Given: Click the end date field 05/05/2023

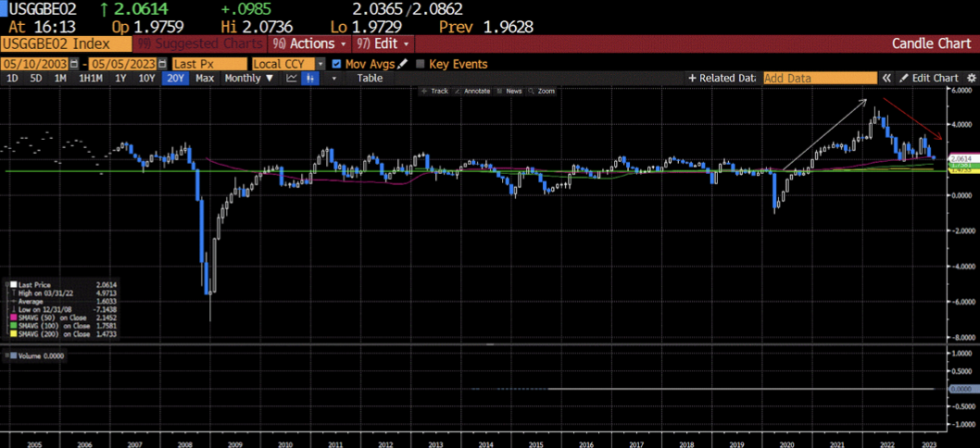Looking at the screenshot, I should (x=124, y=64).
